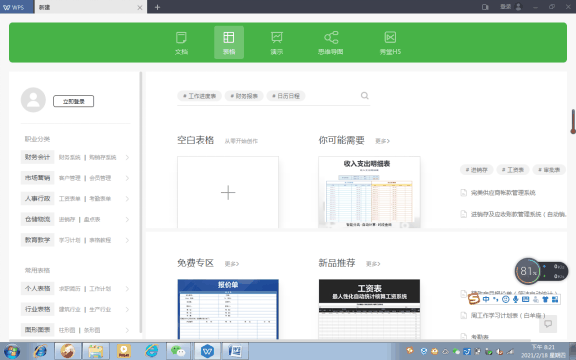Click the login person icon in title bar
Image resolution: width=576 pixels, height=360 pixels.
coord(519,7)
